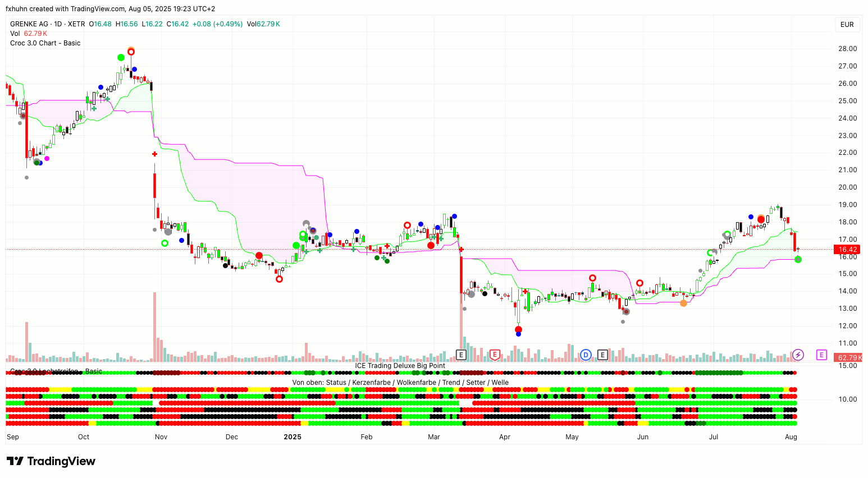Click the 2025 label on time axis
This screenshot has height=478, width=868.
[292, 437]
